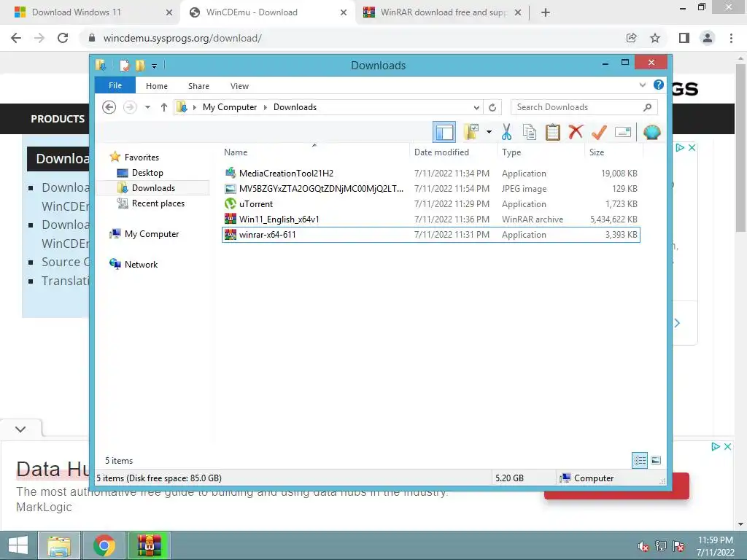Open Chrome profile avatar icon

pos(708,38)
